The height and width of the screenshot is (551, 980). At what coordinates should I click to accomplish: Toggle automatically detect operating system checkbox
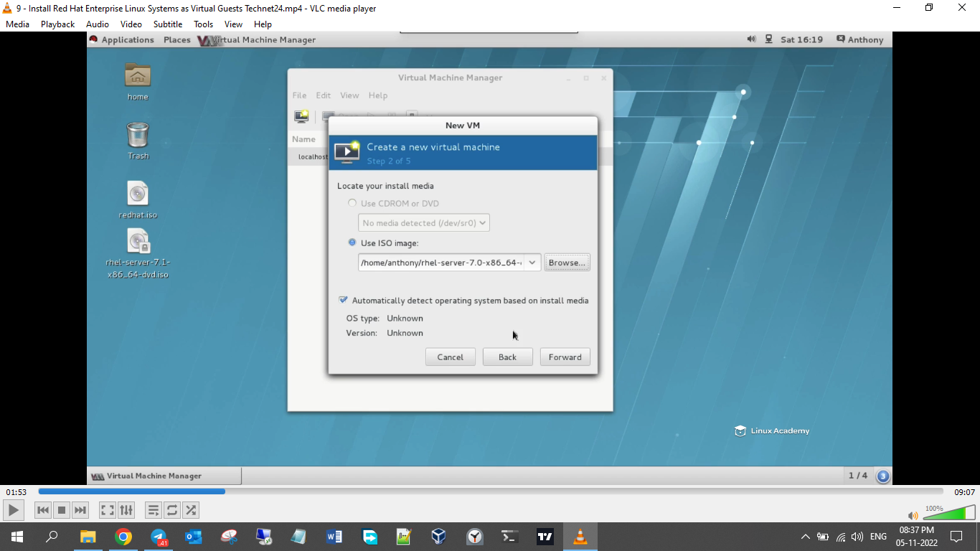[x=343, y=300]
